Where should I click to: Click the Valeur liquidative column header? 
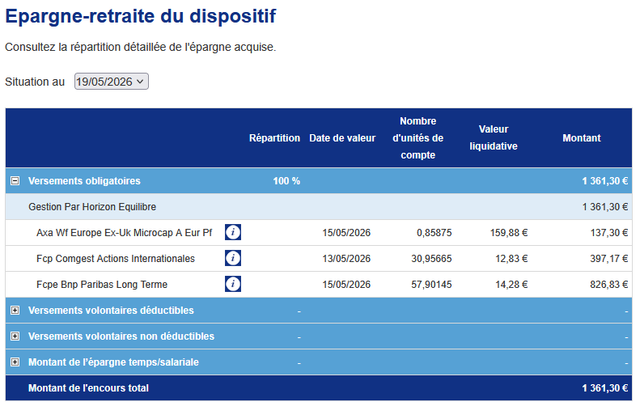pos(493,137)
